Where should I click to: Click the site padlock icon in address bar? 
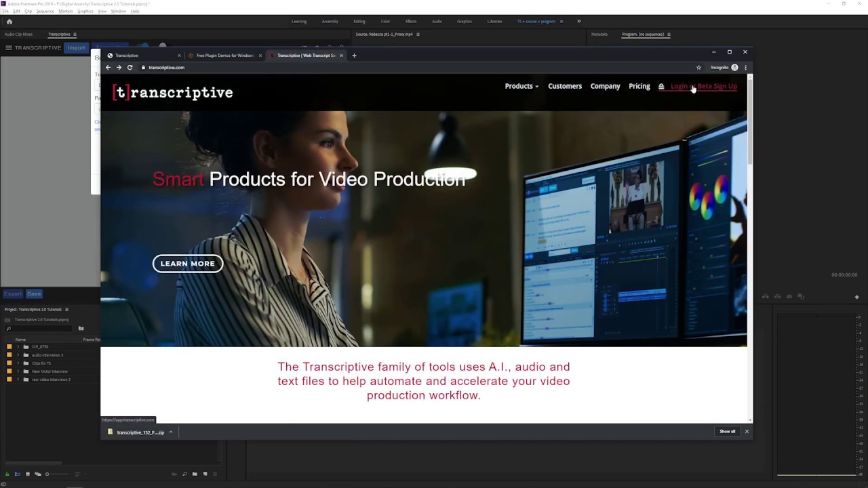point(144,67)
